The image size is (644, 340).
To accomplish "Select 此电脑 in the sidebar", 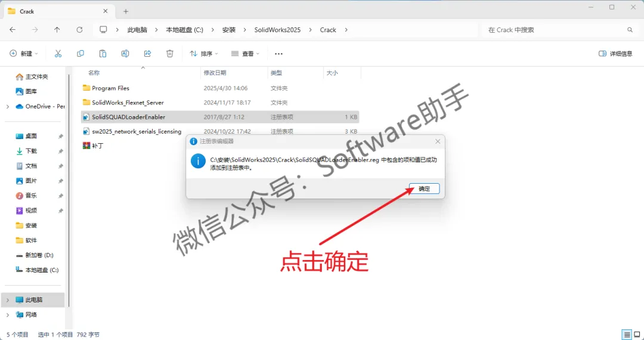I will click(33, 300).
